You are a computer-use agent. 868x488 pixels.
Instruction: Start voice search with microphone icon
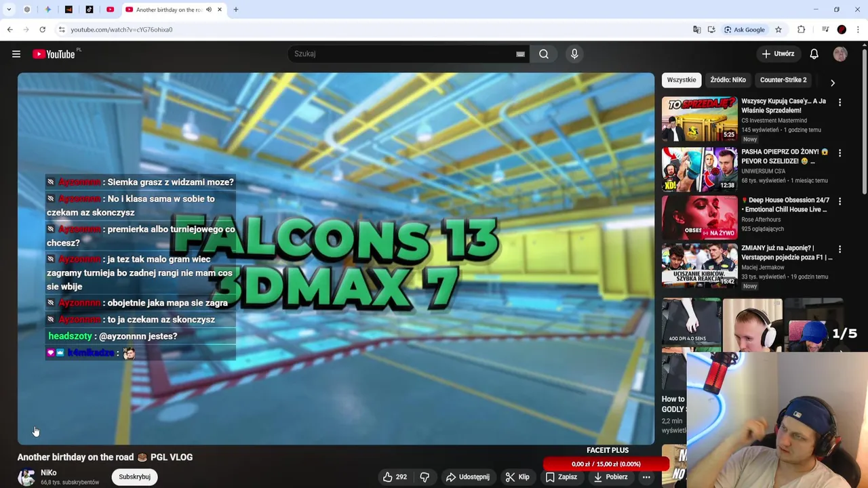[574, 54]
